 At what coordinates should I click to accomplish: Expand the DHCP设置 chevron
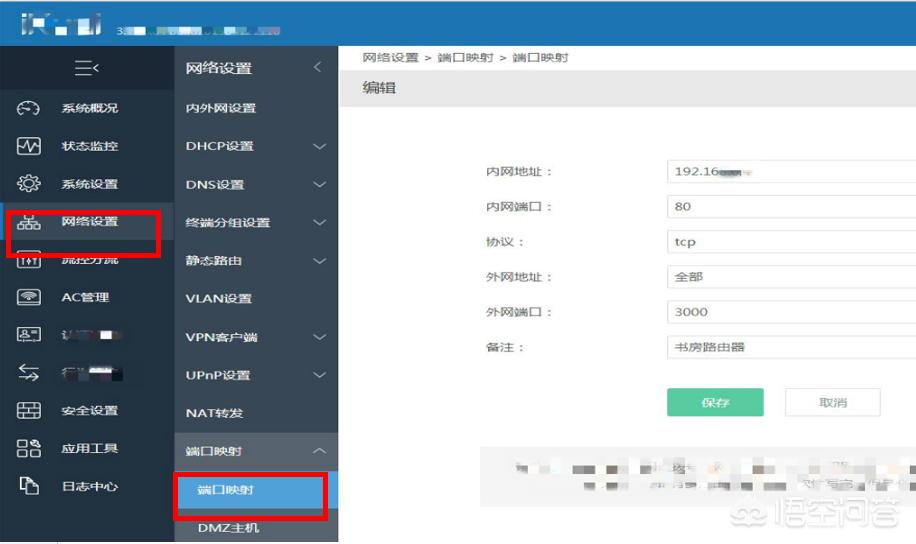point(319,146)
